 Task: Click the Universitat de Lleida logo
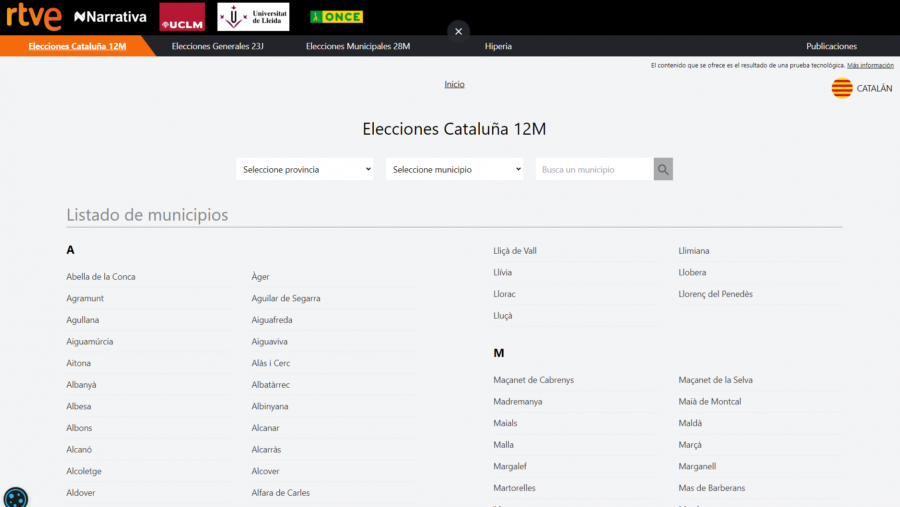click(x=253, y=17)
